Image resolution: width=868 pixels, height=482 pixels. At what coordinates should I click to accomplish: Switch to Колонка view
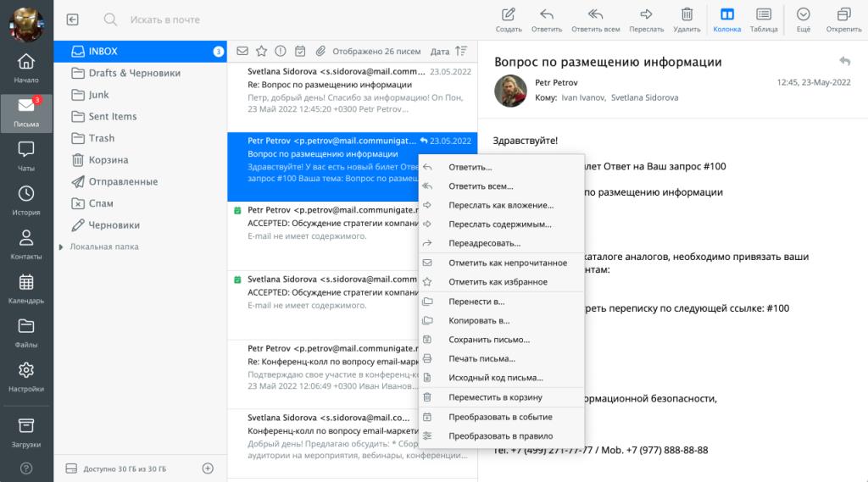726,20
